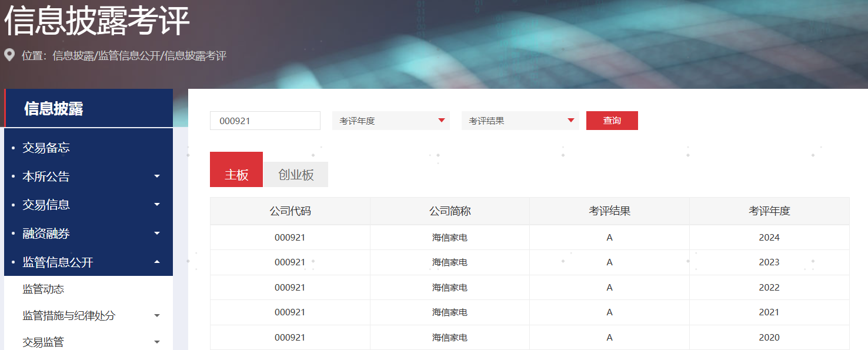868x350 pixels.
Task: Click the 考评结果 column header
Action: coord(609,211)
